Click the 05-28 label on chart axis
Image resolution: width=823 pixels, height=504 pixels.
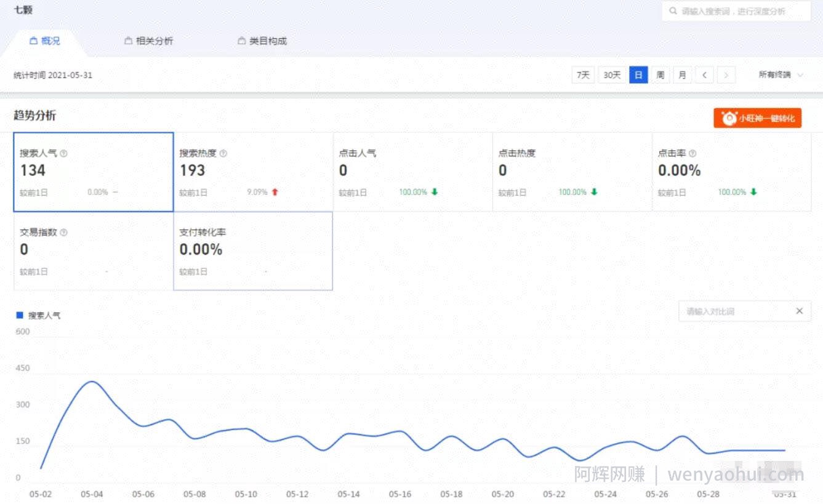tap(709, 494)
